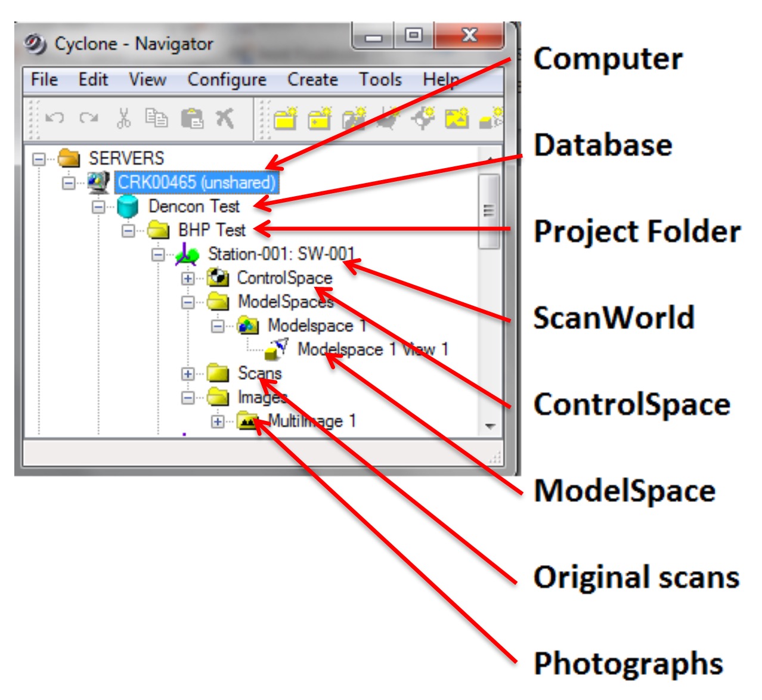This screenshot has height=700, width=762.
Task: Click the Delete X toolbar icon
Action: [x=225, y=118]
